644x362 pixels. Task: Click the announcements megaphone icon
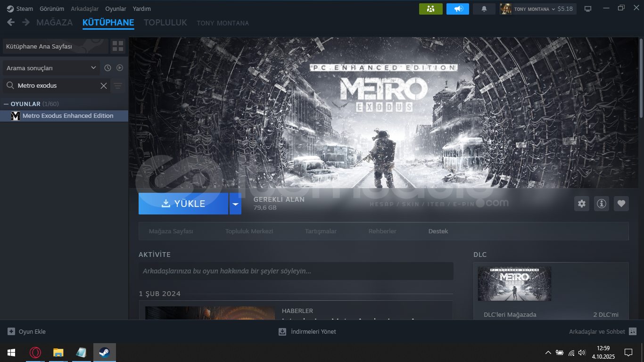click(458, 9)
